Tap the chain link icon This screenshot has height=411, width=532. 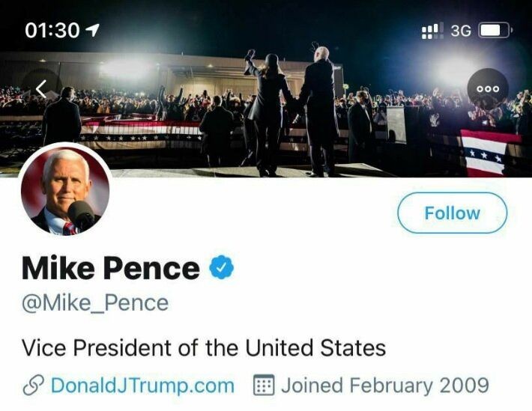[32, 386]
